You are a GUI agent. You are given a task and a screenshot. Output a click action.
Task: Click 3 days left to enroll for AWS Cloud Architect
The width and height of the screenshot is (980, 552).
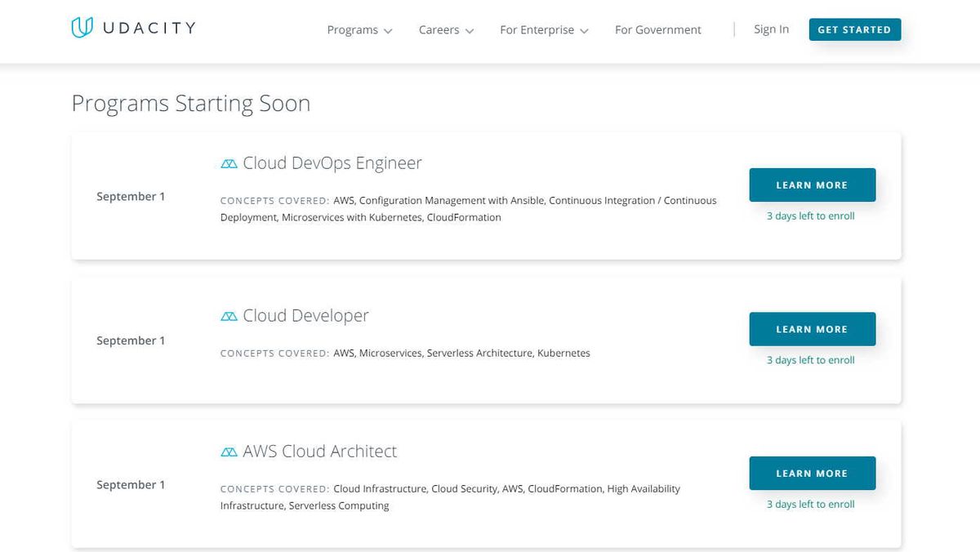[x=810, y=504]
